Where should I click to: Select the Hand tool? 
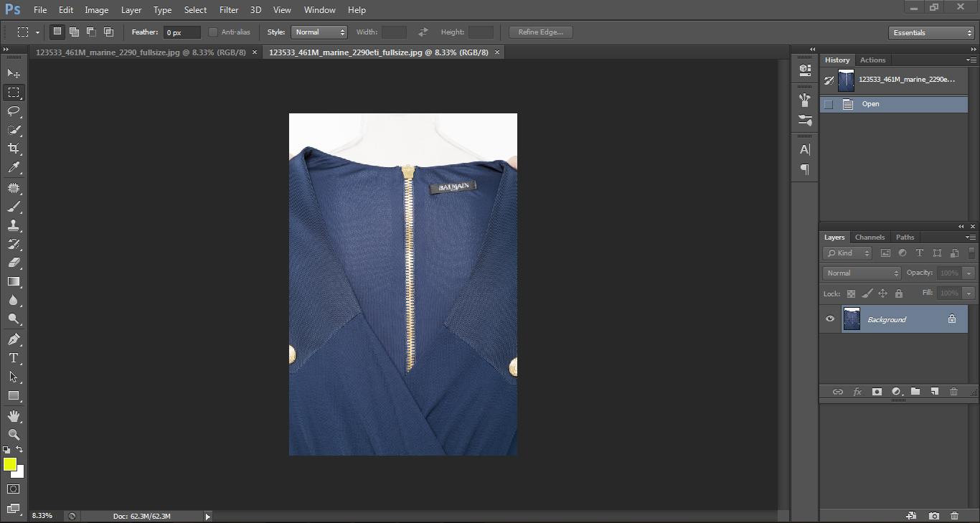tap(14, 416)
